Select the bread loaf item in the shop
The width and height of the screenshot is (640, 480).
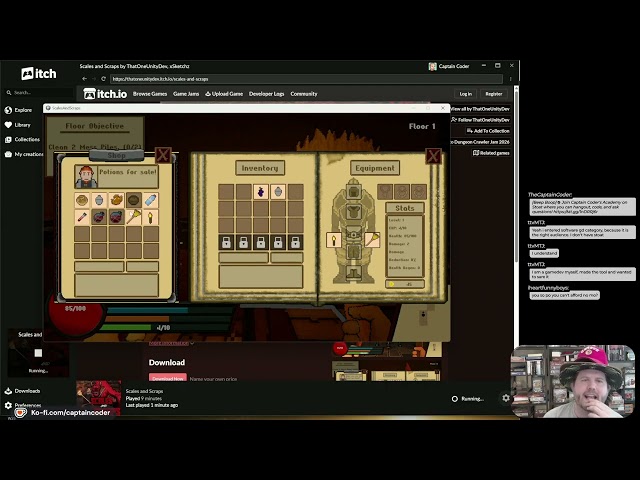coord(82,200)
